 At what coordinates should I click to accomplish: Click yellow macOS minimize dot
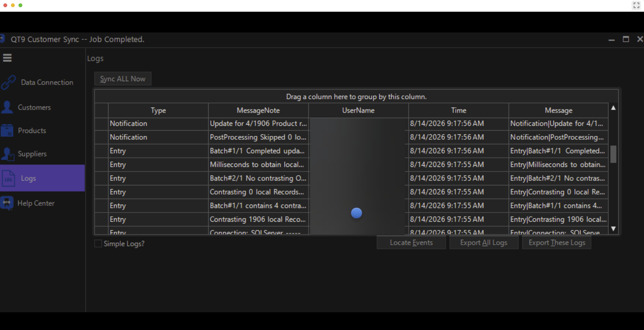[x=13, y=5]
